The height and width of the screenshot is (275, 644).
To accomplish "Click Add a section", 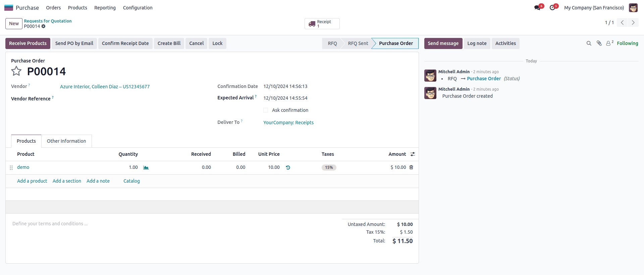I will (67, 181).
